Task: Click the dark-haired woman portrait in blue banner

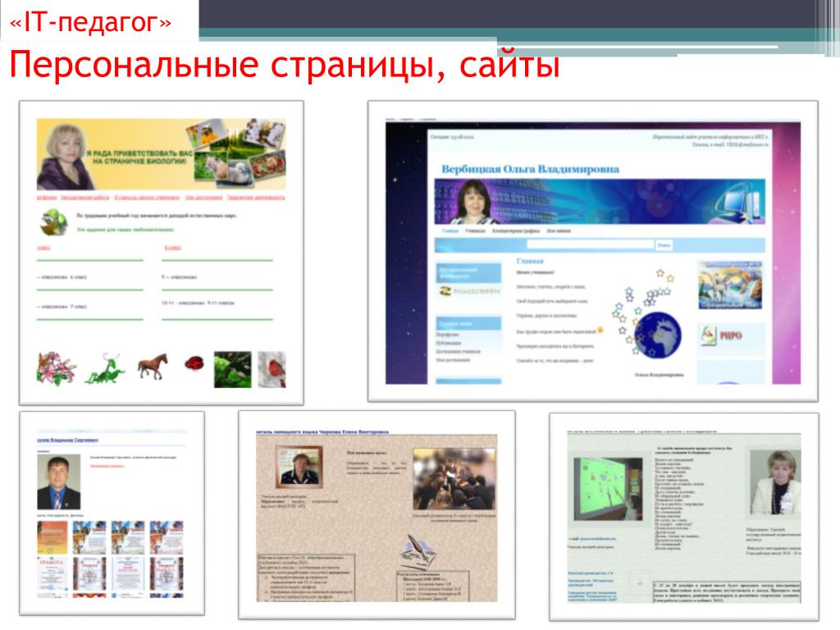Action: click(x=474, y=202)
